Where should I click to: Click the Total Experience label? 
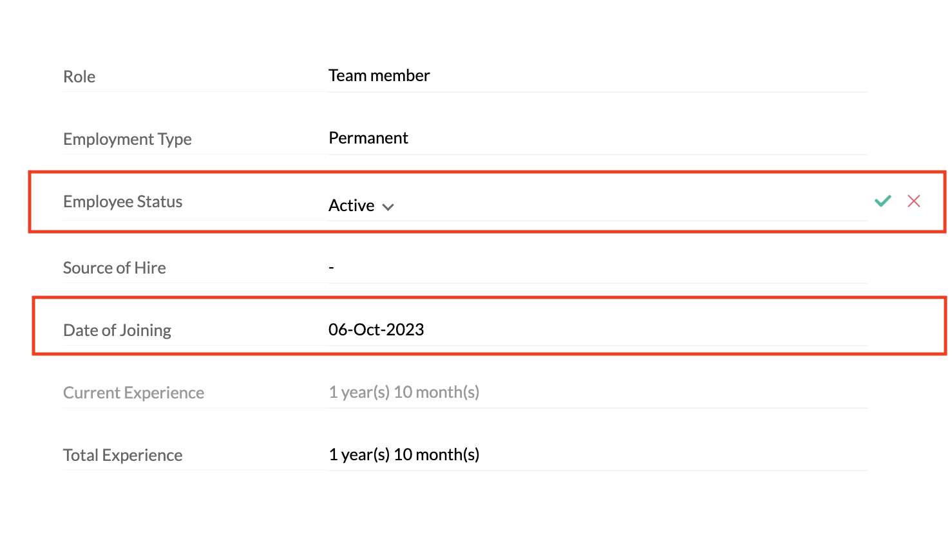coord(123,455)
